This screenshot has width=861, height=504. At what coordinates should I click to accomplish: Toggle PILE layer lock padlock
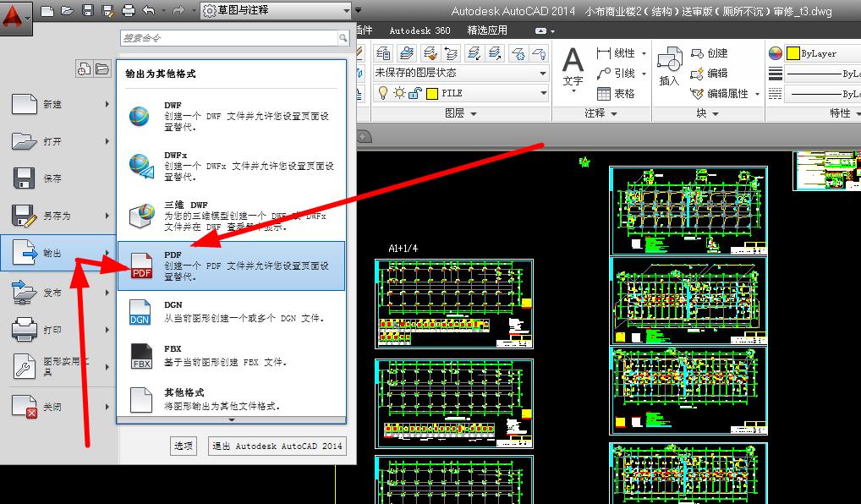pos(415,93)
